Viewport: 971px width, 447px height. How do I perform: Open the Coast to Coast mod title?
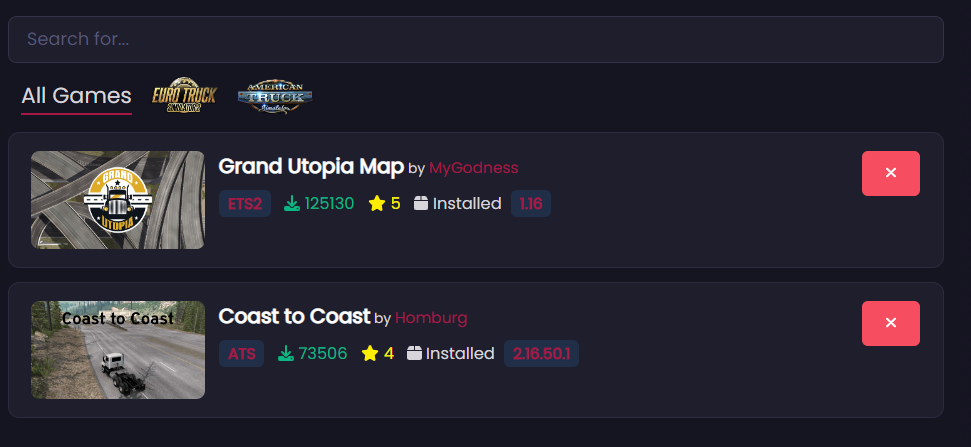click(x=294, y=316)
